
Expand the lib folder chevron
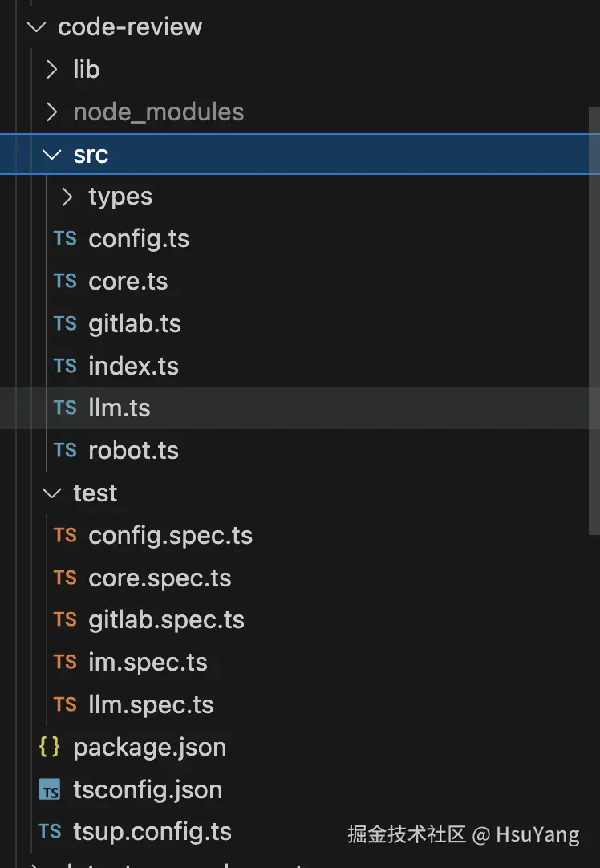click(x=52, y=70)
